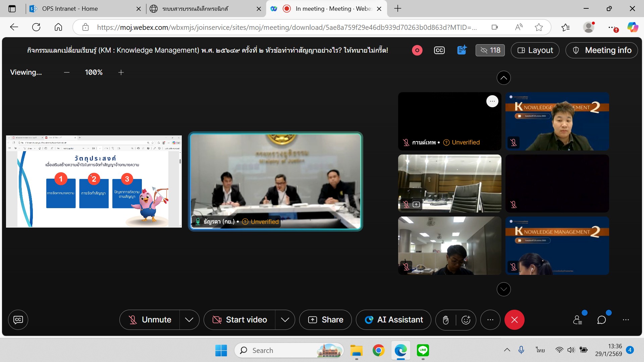Viewport: 644px width, 362px height.
Task: Switch to the OPS Intranet - Home tab
Action: [70, 9]
